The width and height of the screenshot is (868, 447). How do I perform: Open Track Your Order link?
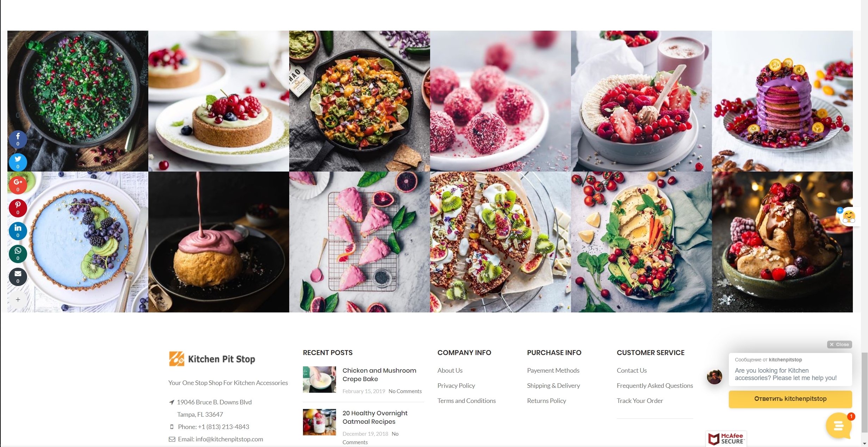pos(639,401)
